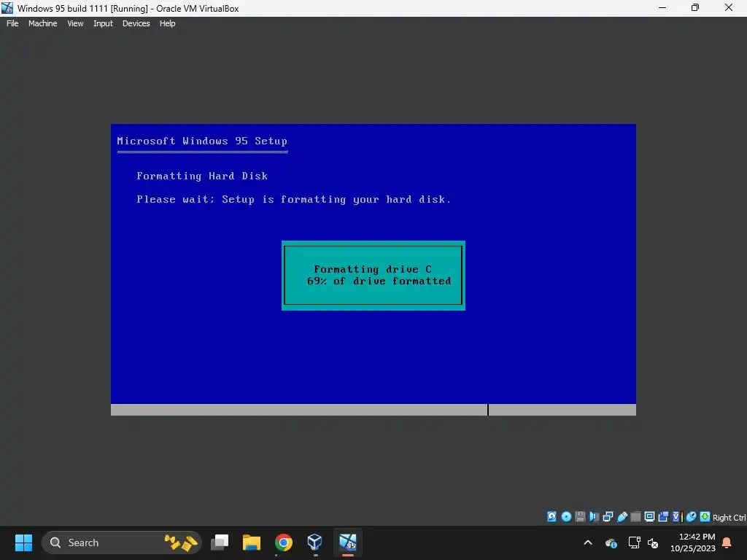Click the VirtualBox window title icon
This screenshot has width=747, height=560.
pyautogui.click(x=7, y=8)
